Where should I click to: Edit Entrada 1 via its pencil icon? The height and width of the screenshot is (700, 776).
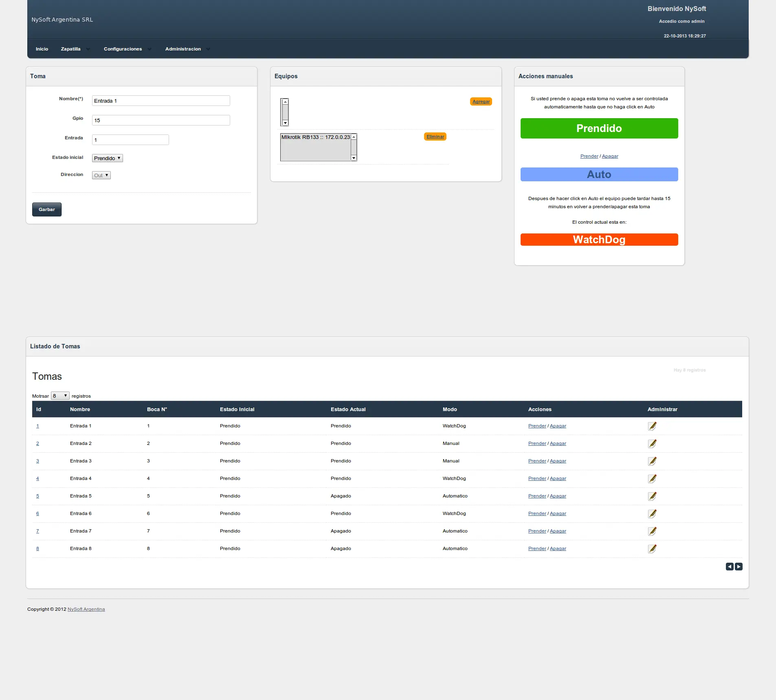(x=652, y=426)
